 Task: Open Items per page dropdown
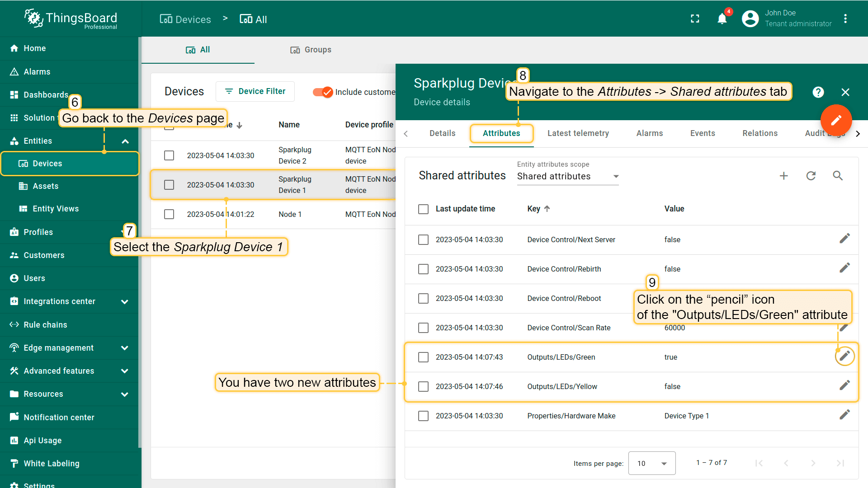click(x=651, y=463)
